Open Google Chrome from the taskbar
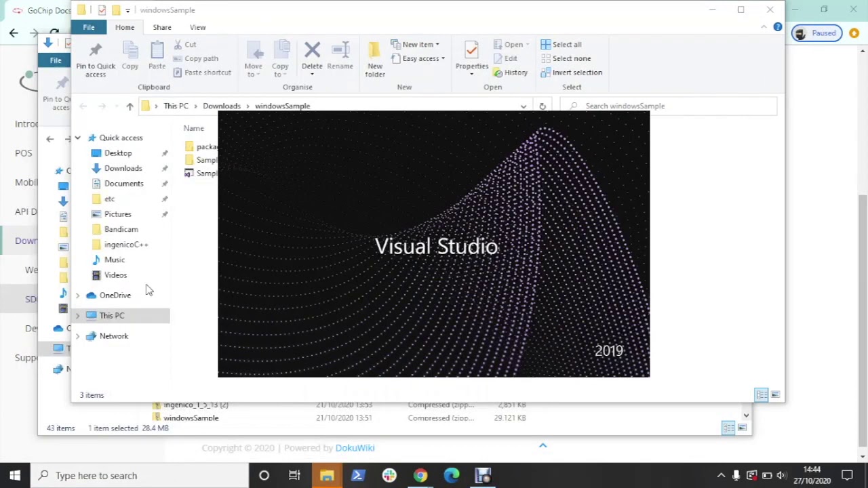The width and height of the screenshot is (868, 488). (420, 475)
